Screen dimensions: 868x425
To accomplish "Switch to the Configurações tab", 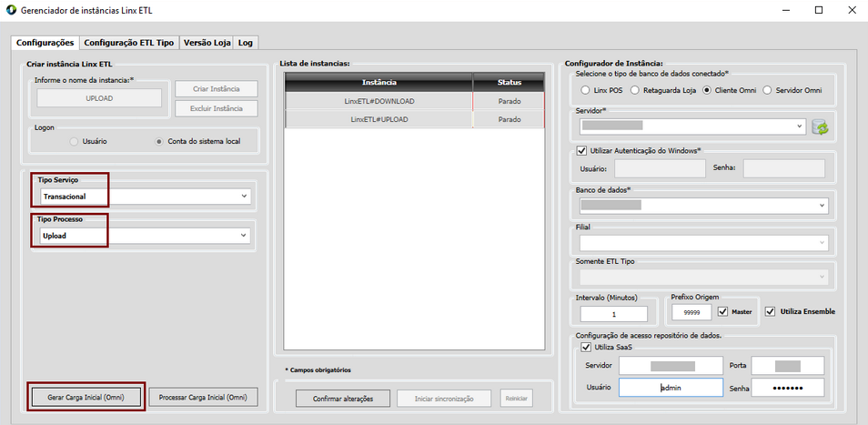I will coord(45,43).
